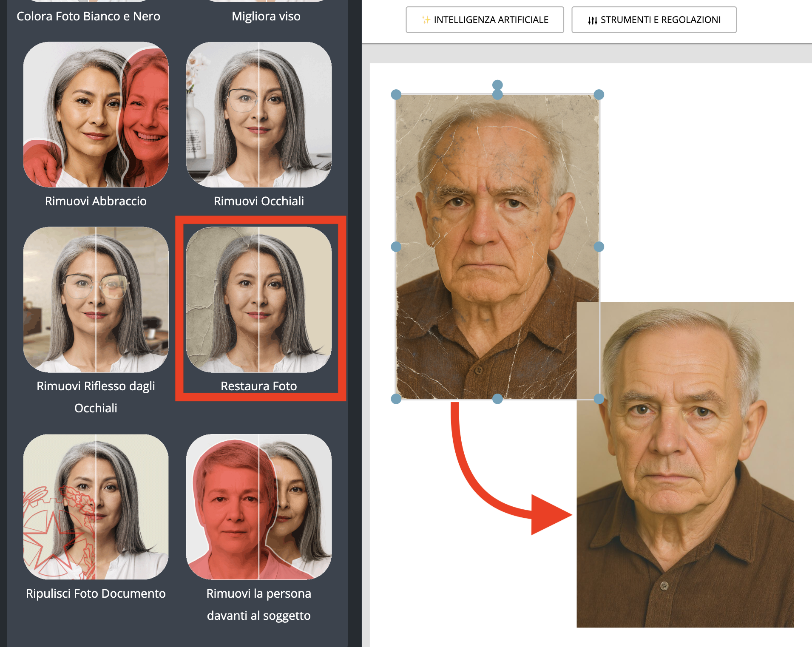The height and width of the screenshot is (647, 812).
Task: Click the Rimuovi Abbraccio text label
Action: (96, 201)
